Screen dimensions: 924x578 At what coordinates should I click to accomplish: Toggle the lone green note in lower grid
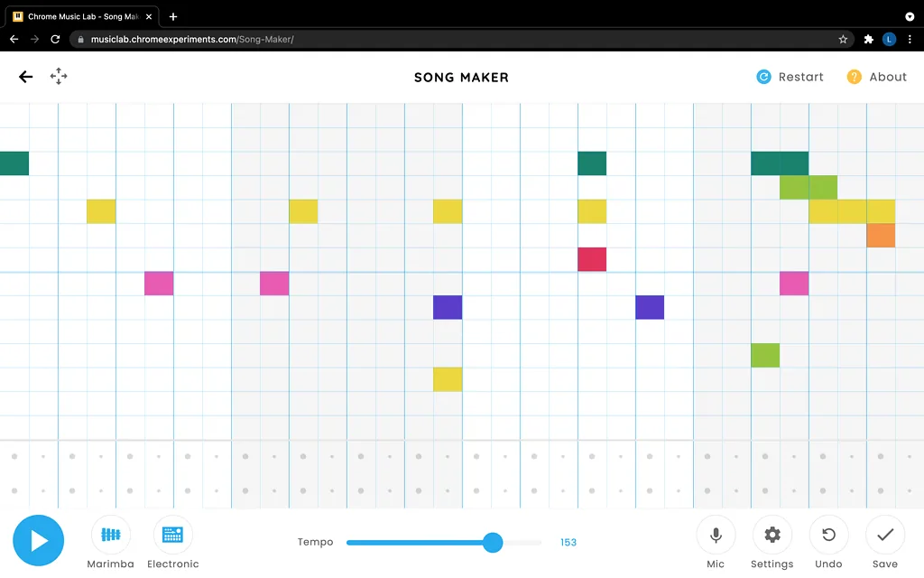pos(765,355)
